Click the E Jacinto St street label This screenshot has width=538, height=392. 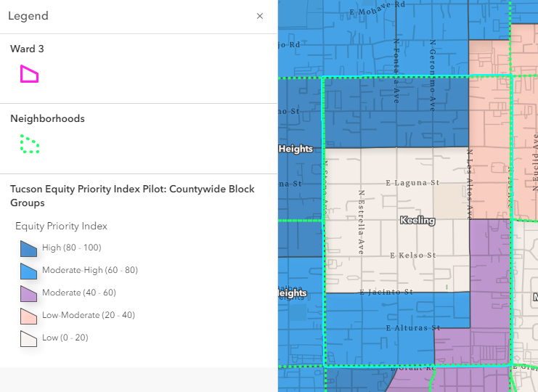[388, 292]
